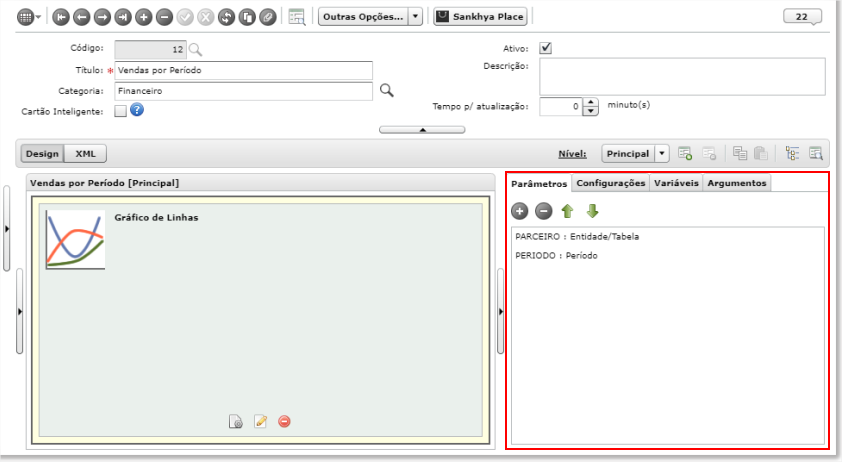Duplicate the record with copy icon
The height and width of the screenshot is (462, 842).
point(247,17)
